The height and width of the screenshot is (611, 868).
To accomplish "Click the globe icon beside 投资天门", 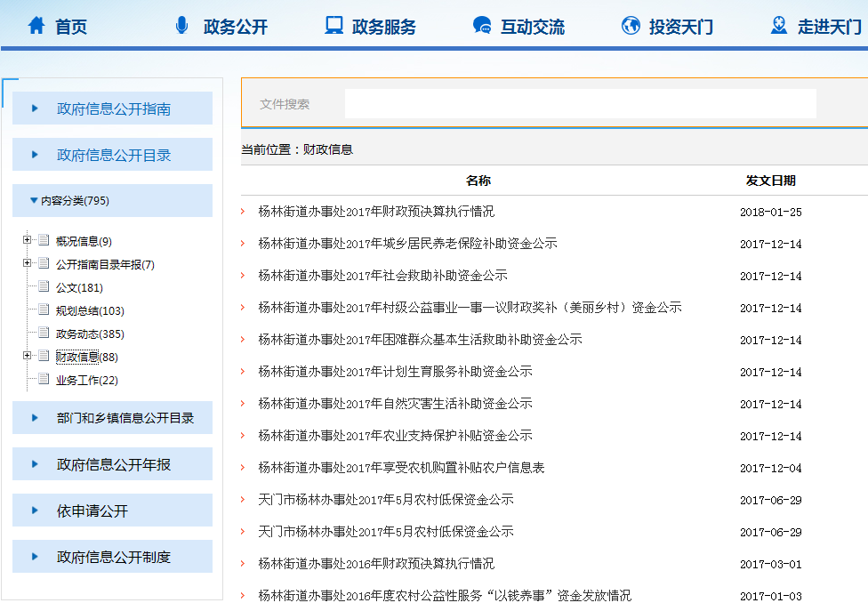I will pyautogui.click(x=631, y=26).
